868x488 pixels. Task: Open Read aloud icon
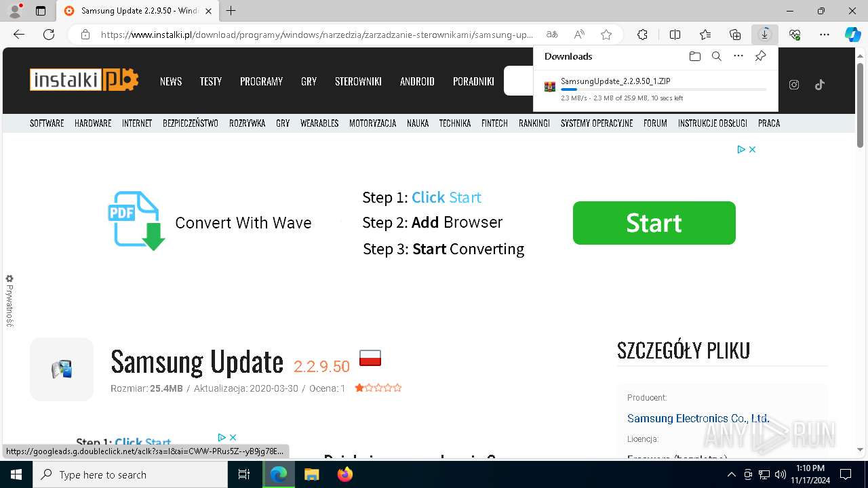tap(579, 35)
